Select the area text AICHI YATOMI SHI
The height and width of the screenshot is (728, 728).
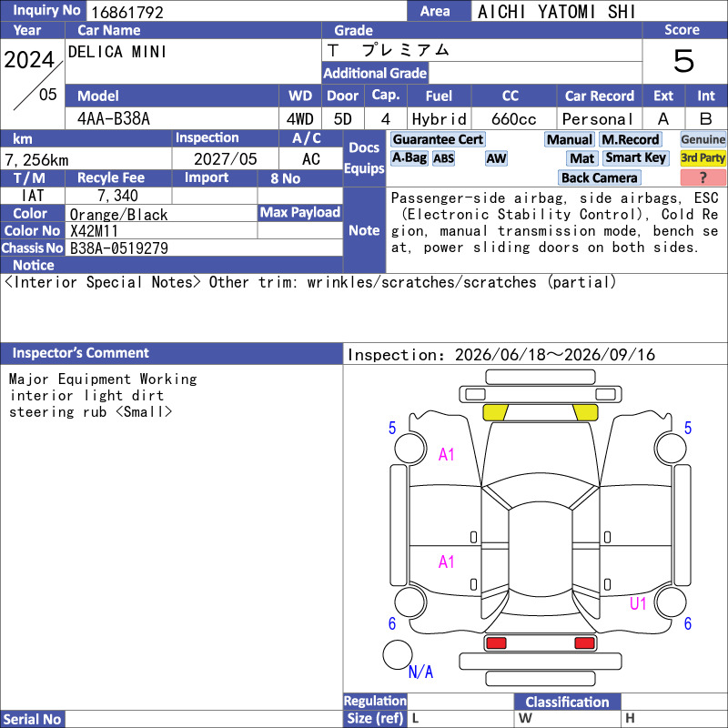tap(556, 12)
